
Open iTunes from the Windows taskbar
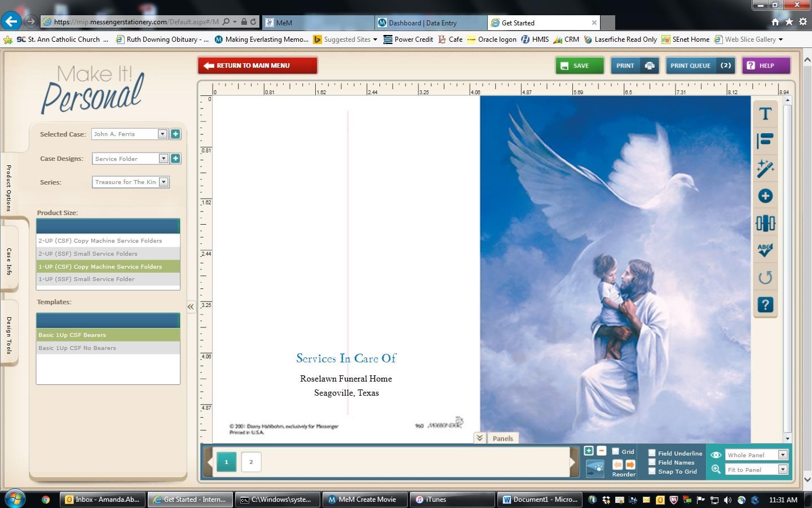[435, 500]
